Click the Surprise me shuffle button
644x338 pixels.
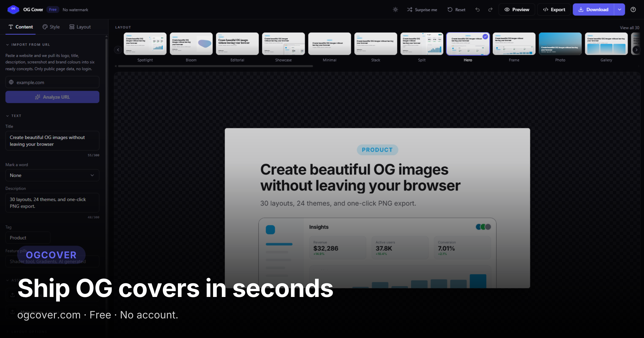point(422,10)
